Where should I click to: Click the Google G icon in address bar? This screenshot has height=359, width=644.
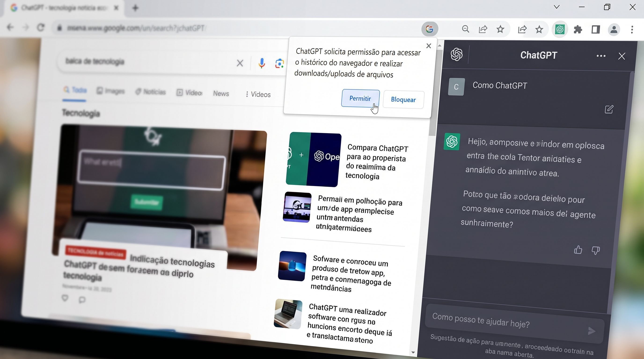(x=429, y=29)
